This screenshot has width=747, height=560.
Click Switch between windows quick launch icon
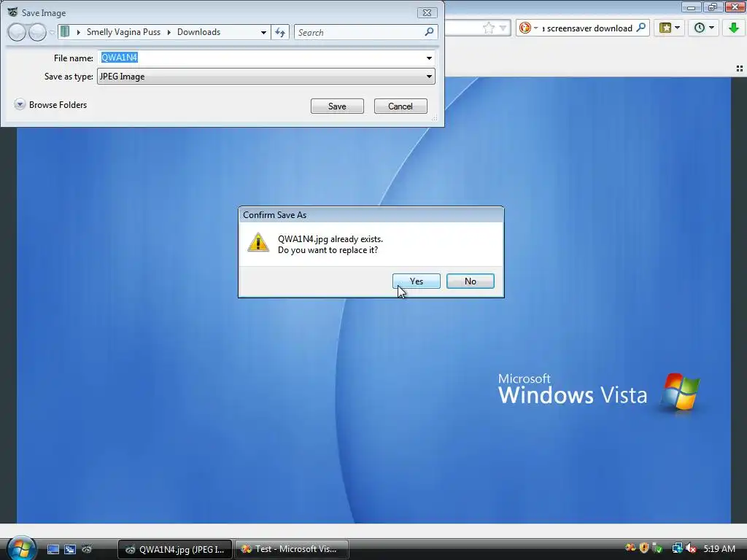pos(70,550)
